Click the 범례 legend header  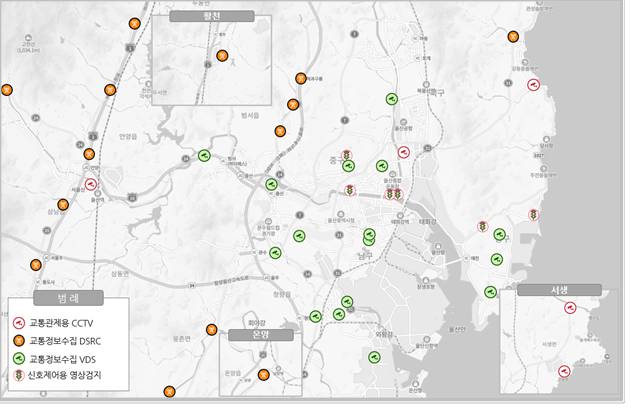point(68,298)
